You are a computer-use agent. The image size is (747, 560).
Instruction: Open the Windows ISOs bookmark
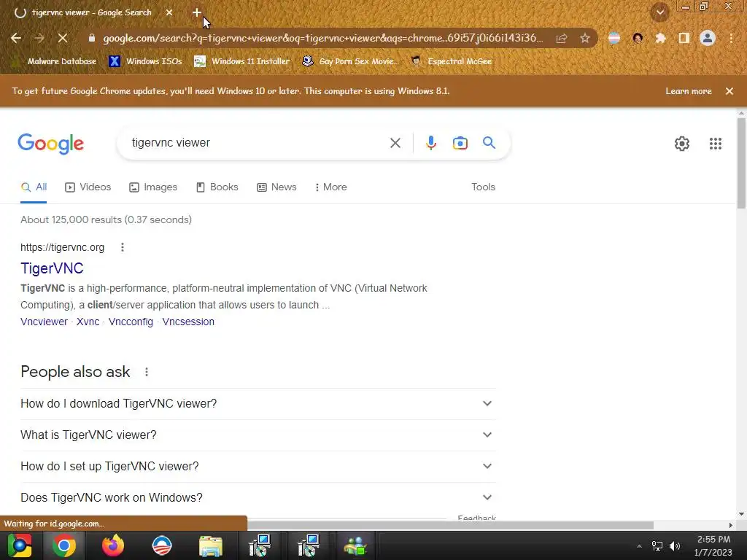point(146,61)
